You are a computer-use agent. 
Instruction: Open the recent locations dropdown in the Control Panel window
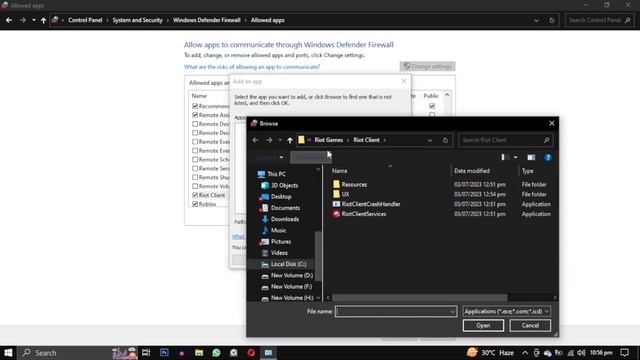(33, 20)
